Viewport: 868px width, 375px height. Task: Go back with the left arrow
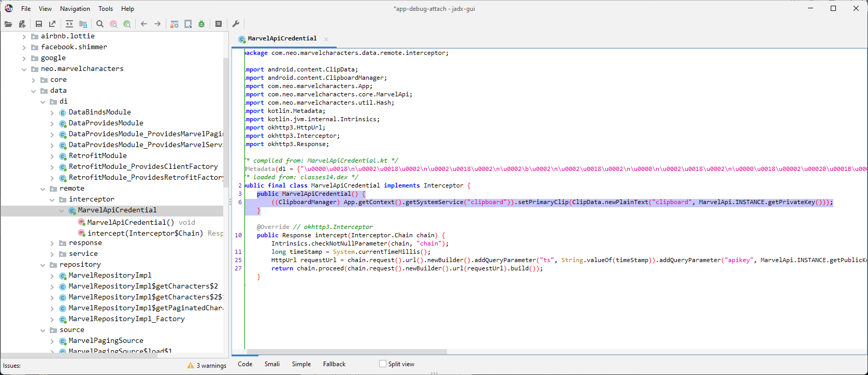(x=144, y=24)
